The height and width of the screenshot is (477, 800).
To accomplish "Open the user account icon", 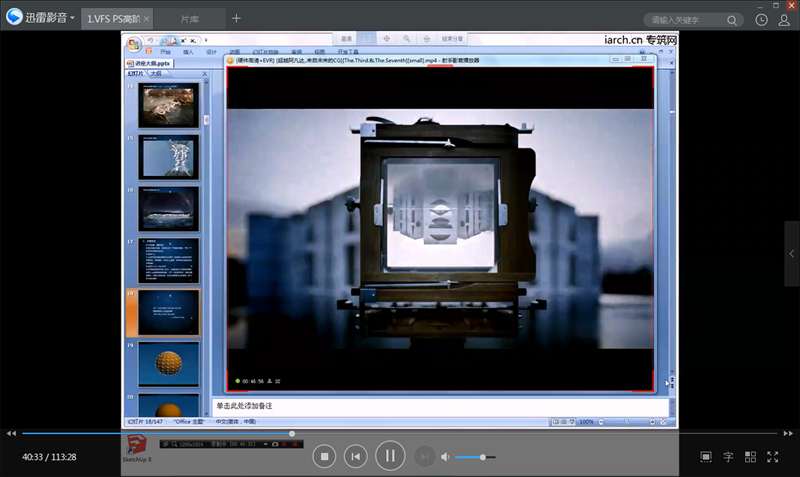I will point(785,19).
